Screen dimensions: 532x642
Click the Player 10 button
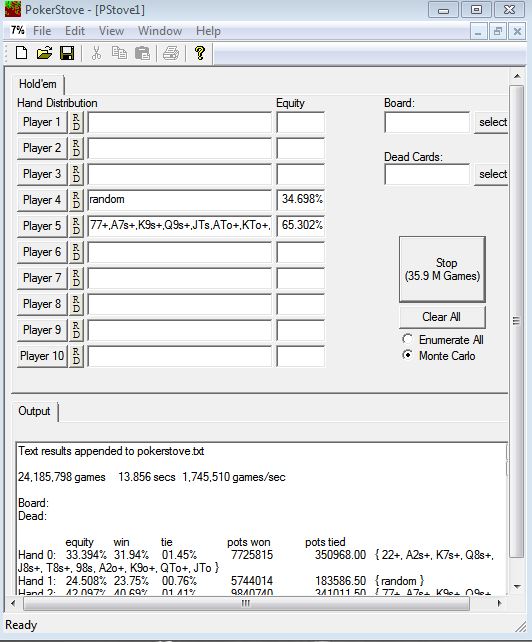(42, 356)
